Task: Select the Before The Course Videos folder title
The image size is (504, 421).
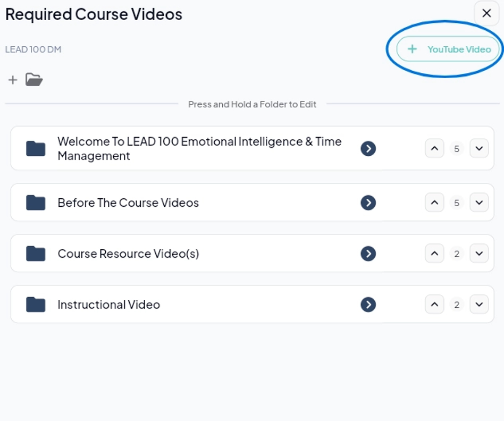Action: point(128,203)
